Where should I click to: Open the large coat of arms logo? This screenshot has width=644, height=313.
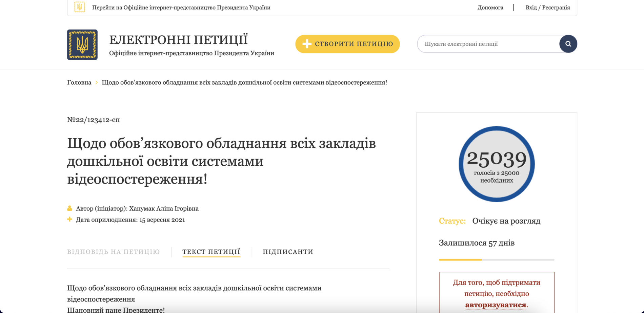click(82, 45)
